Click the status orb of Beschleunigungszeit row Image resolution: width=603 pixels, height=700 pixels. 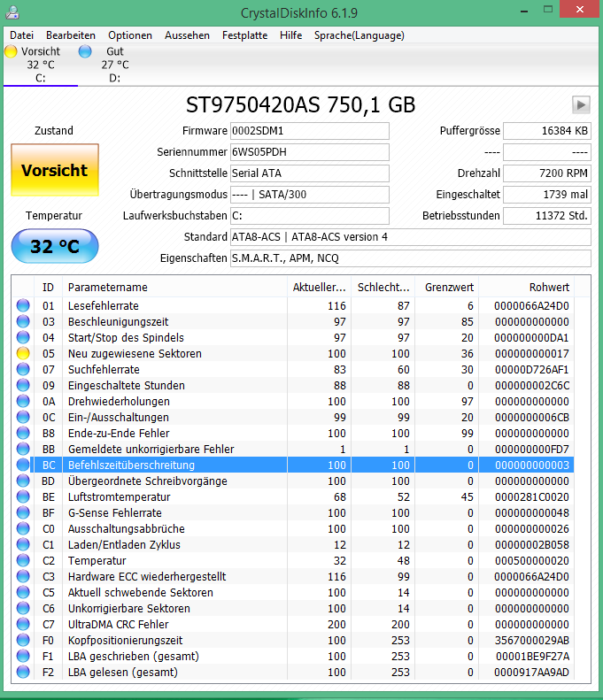point(23,321)
